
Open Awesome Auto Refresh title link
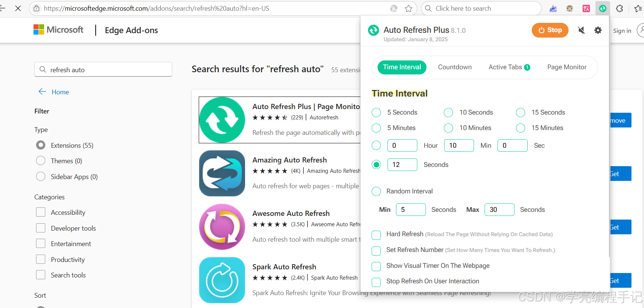[x=291, y=213]
